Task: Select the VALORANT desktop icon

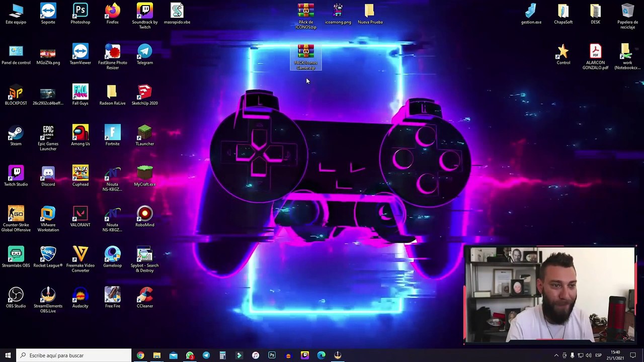Action: [x=80, y=217]
